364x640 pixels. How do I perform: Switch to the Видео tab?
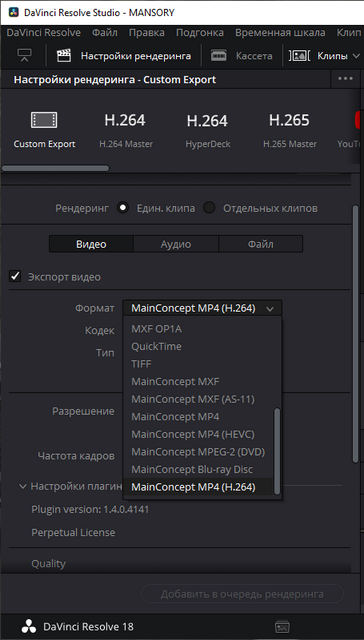(91, 244)
